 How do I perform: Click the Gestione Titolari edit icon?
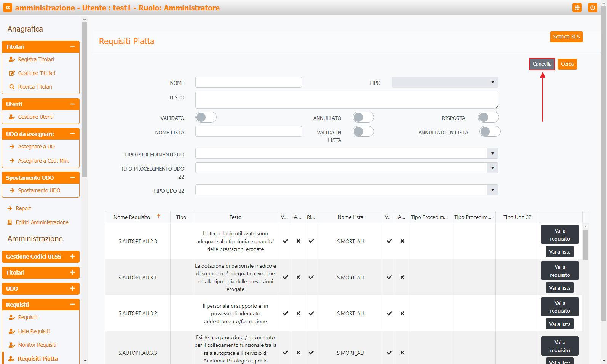click(x=12, y=73)
